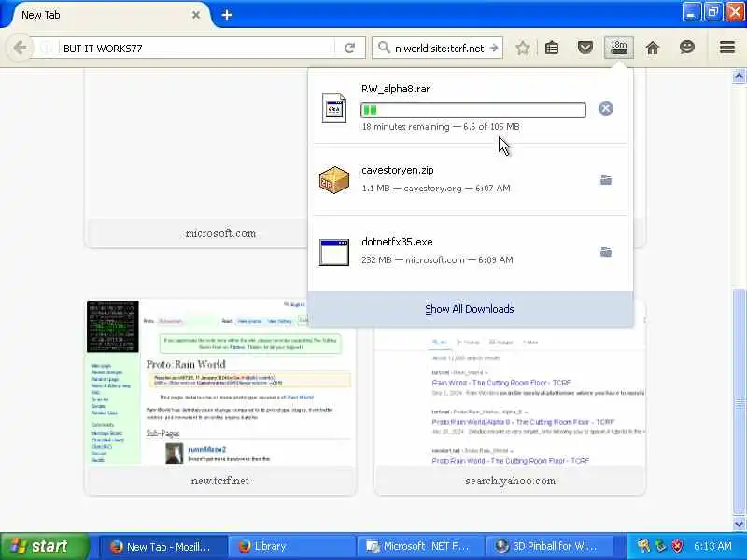Viewport: 747px width, 560px height.
Task: Go to the Firefox home page icon
Action: (653, 48)
